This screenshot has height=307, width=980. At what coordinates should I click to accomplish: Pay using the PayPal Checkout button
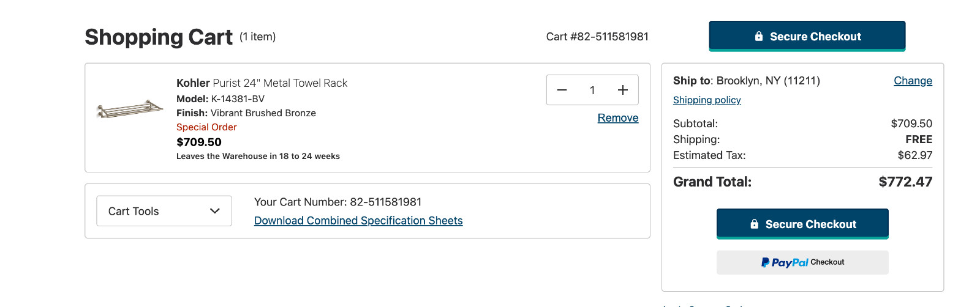[802, 262]
